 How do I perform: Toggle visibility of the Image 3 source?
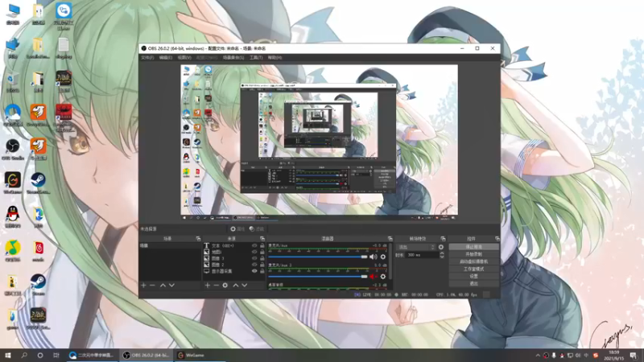[254, 258]
